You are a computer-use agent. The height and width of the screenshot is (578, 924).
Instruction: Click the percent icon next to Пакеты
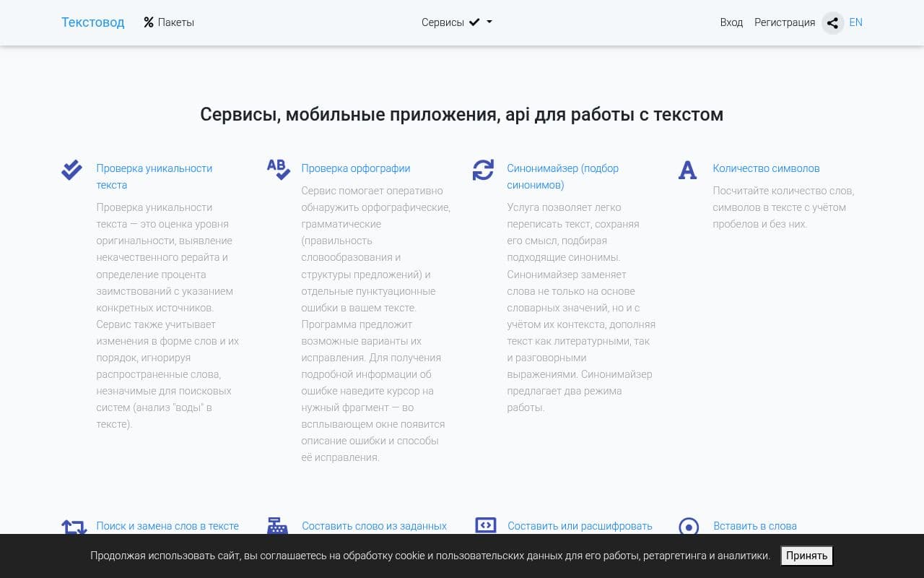[147, 22]
